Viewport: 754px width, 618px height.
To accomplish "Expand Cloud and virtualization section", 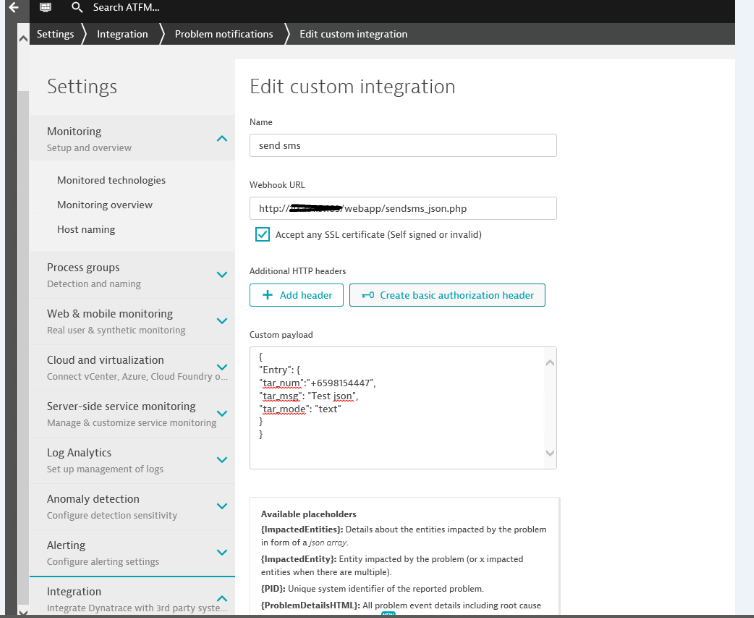I will tap(222, 367).
